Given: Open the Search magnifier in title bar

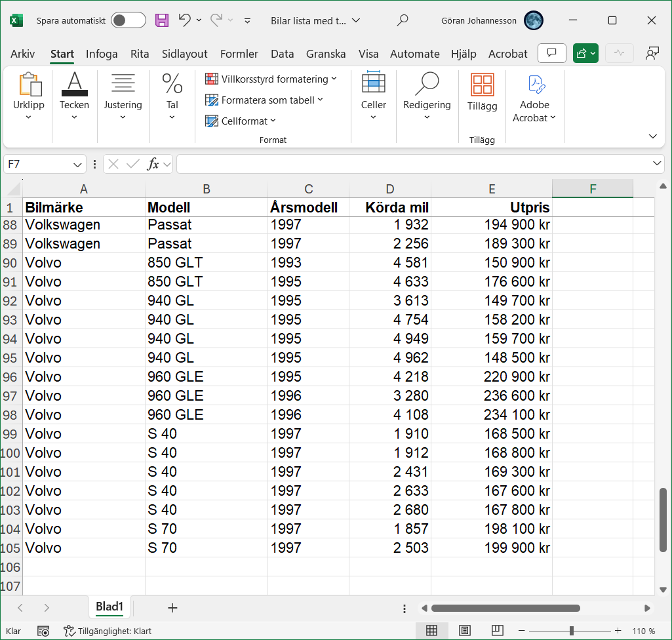Looking at the screenshot, I should pyautogui.click(x=403, y=20).
